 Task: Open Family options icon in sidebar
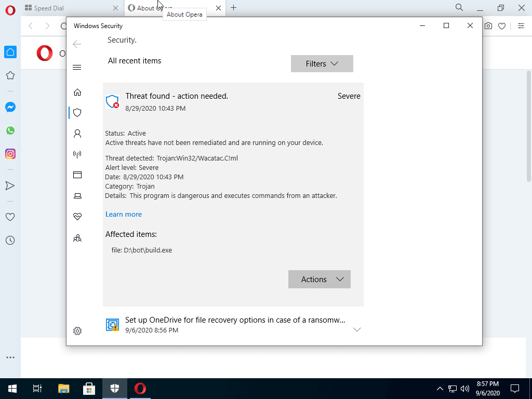pyautogui.click(x=77, y=238)
